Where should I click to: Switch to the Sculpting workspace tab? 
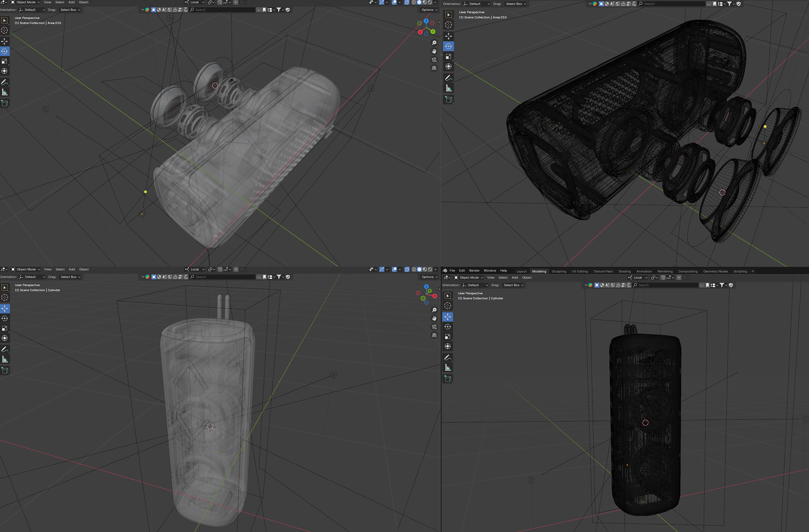pyautogui.click(x=558, y=271)
